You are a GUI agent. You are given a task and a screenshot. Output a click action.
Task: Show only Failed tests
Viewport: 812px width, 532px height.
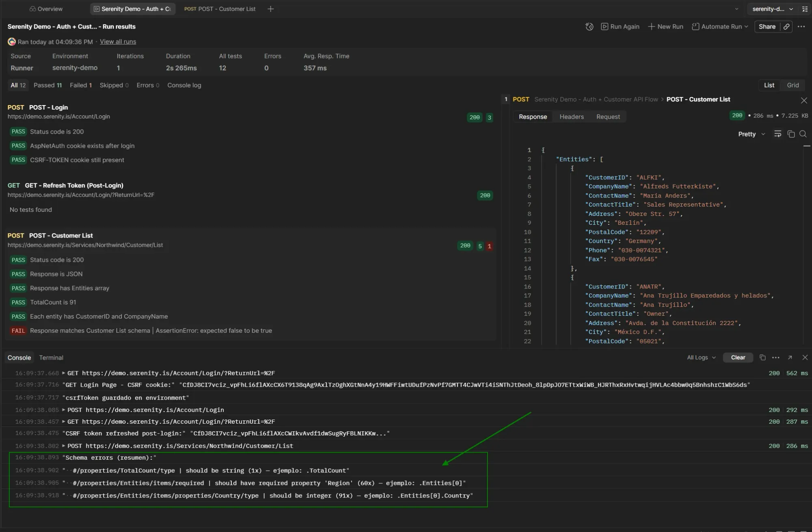click(81, 85)
